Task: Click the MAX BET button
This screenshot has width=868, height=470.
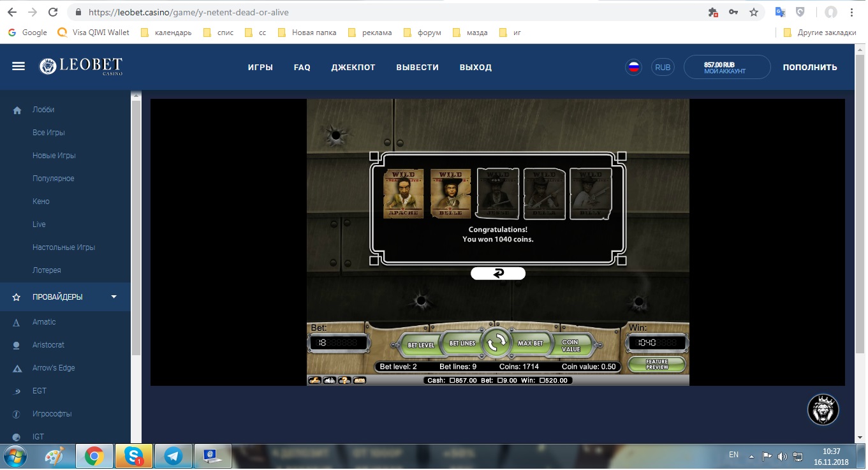Action: [530, 343]
